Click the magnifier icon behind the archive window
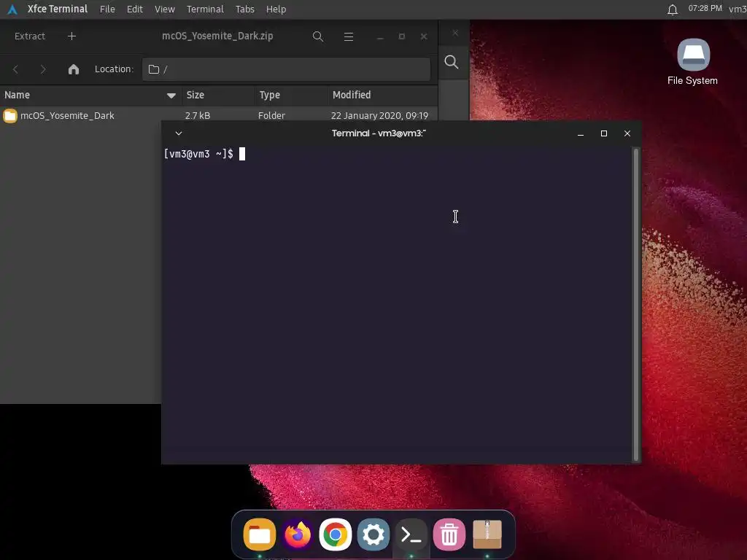Viewport: 747px width, 560px height. (451, 62)
